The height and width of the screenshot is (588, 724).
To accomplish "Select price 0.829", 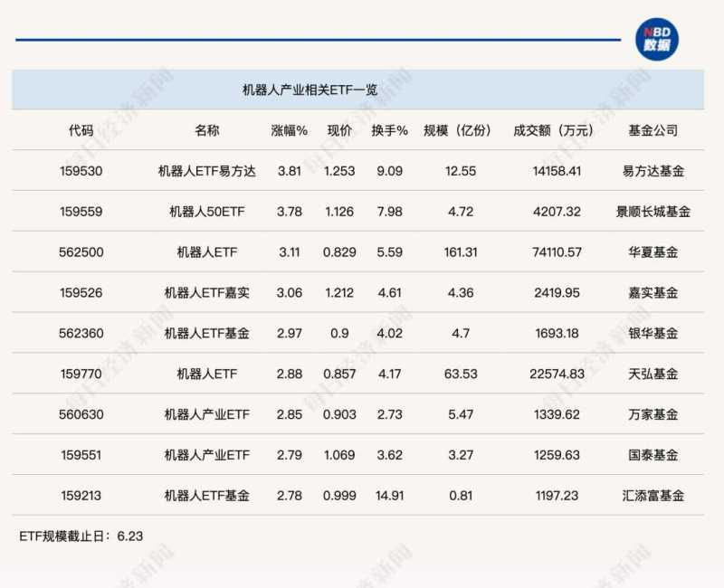I will click(339, 252).
